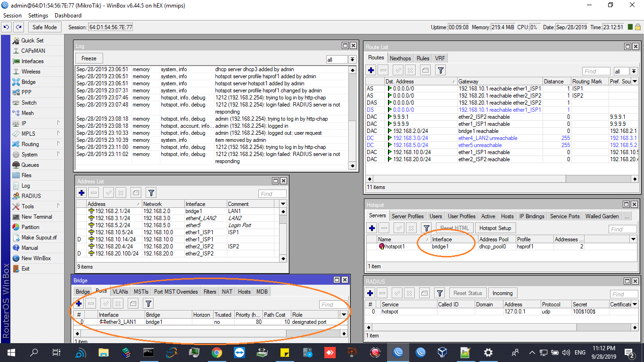Click Reset Status in RADIUS window
This screenshot has height=362, width=644.
pos(468,293)
